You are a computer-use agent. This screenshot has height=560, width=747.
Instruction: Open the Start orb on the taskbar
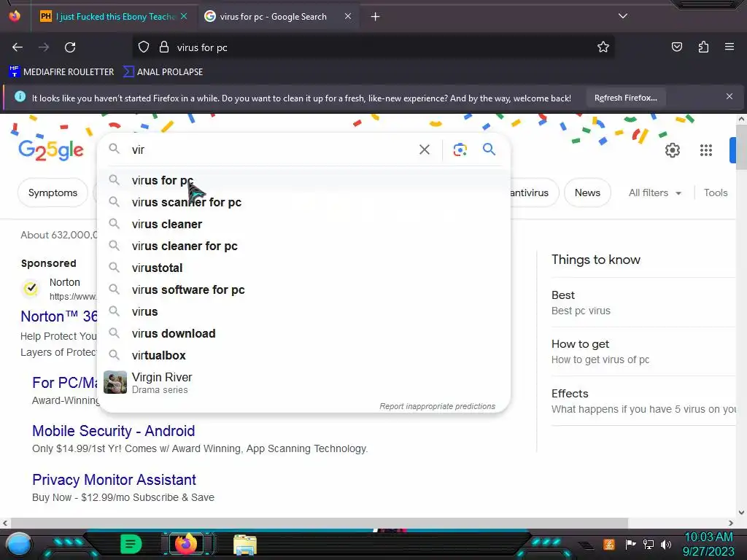[18, 544]
